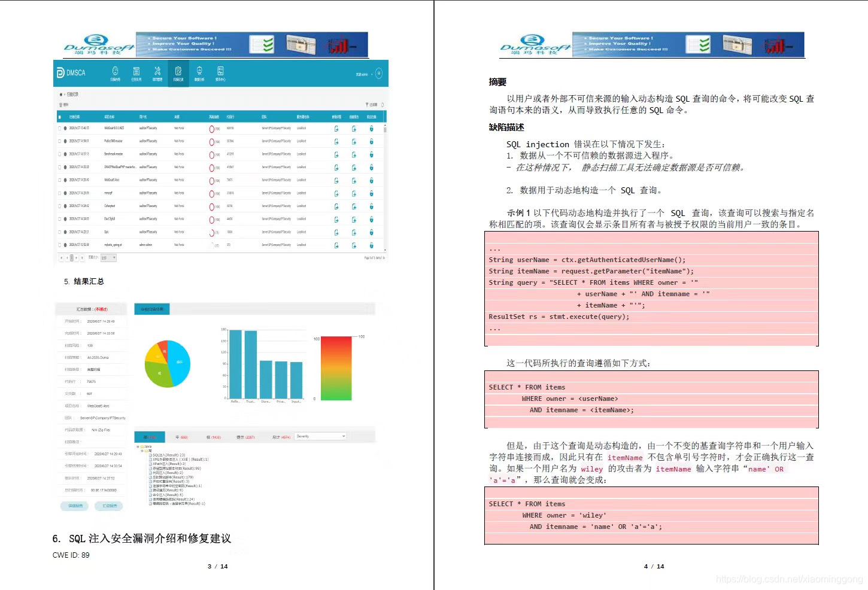View results icon for the WebGoat5.4src row
868x590 pixels.
tap(336, 181)
